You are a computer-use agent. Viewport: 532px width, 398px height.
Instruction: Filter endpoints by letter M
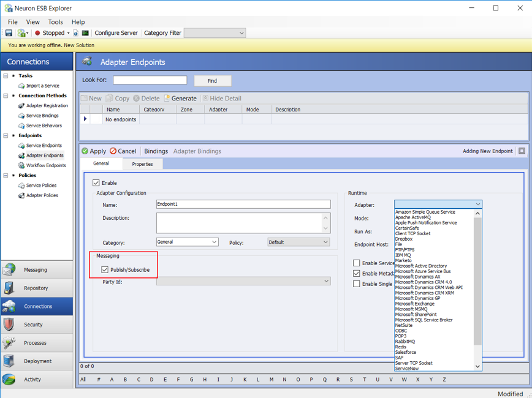click(272, 380)
